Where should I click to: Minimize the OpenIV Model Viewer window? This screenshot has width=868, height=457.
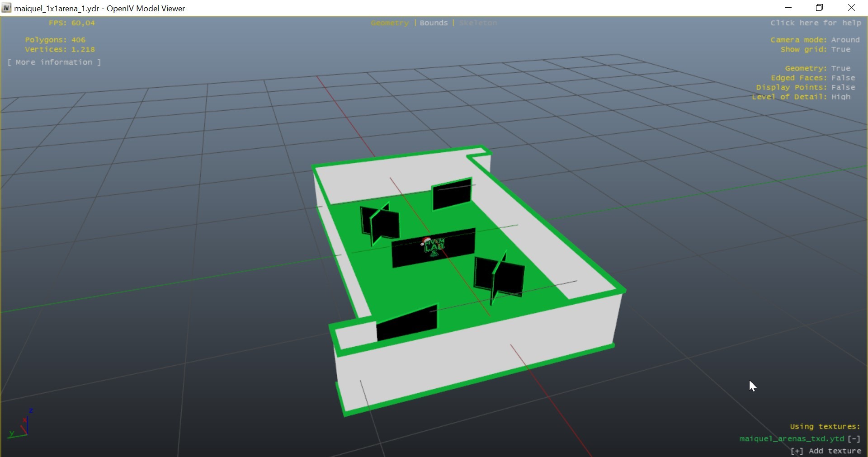click(x=788, y=8)
